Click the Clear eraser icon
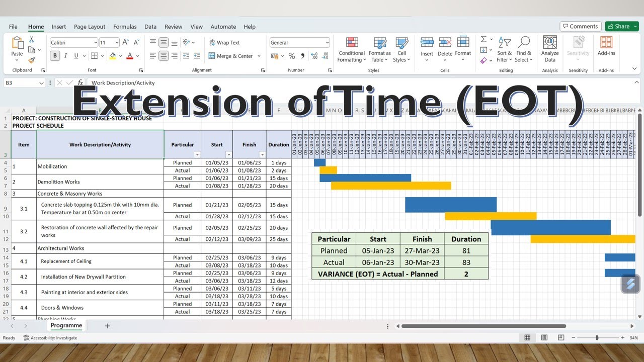Screen dimensions: 644x362 [484, 60]
